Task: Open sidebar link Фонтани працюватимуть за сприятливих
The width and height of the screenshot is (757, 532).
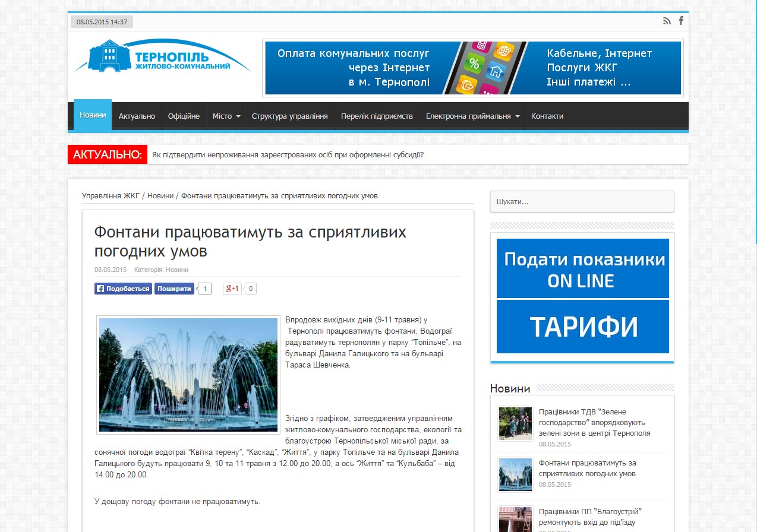Action: click(x=588, y=468)
